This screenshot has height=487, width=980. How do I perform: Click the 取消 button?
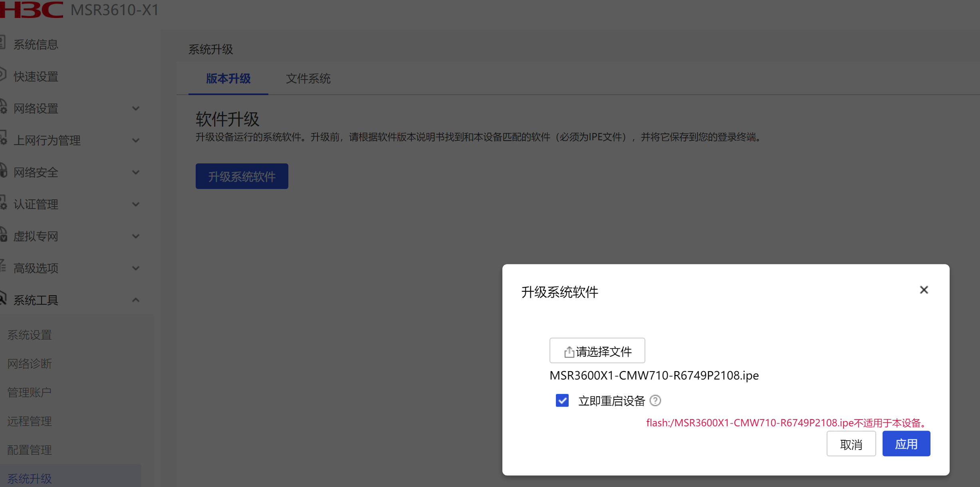click(851, 444)
